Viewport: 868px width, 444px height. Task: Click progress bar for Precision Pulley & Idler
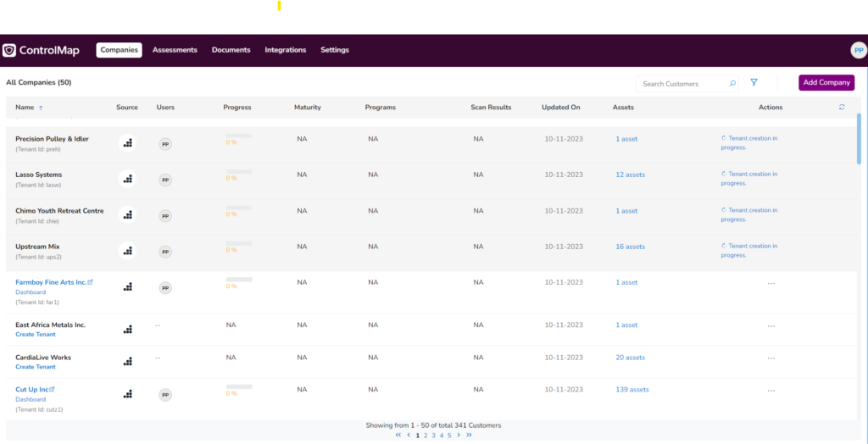(239, 136)
